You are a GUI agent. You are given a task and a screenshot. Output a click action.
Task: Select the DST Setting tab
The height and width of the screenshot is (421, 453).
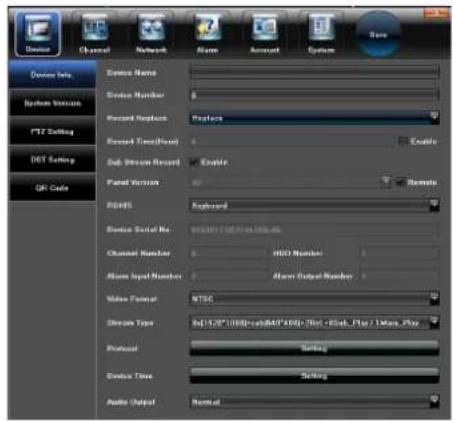(x=52, y=160)
